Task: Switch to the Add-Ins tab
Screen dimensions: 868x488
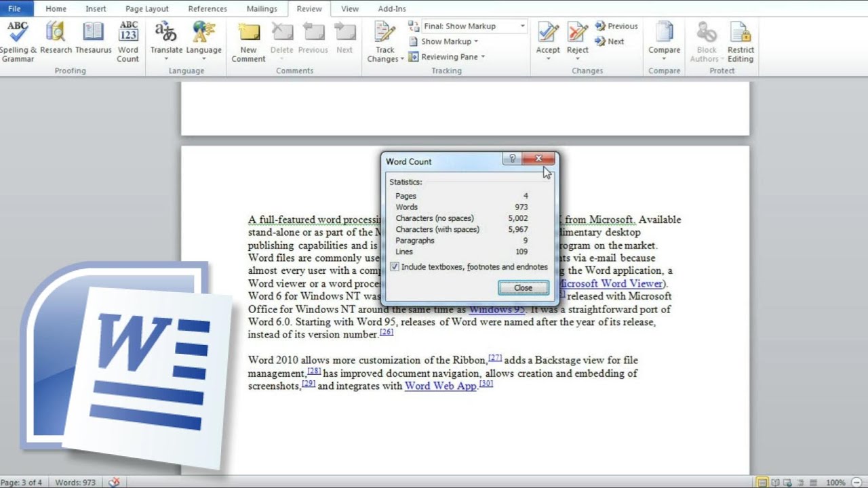Action: [392, 9]
